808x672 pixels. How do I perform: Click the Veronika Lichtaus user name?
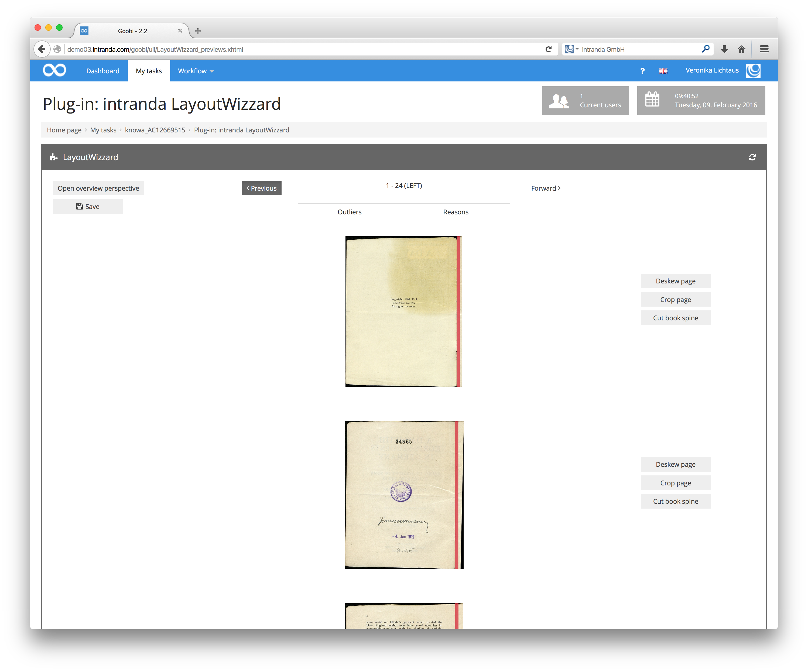pyautogui.click(x=712, y=70)
